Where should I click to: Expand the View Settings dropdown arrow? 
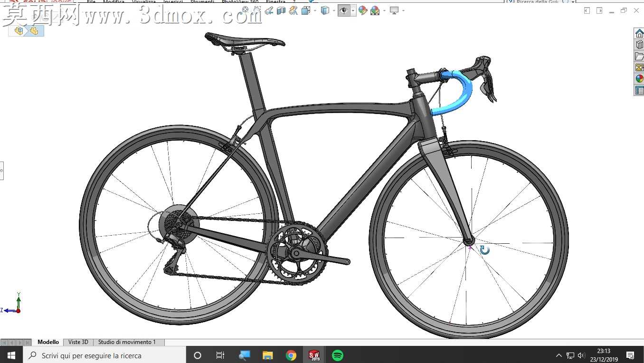coord(403,10)
